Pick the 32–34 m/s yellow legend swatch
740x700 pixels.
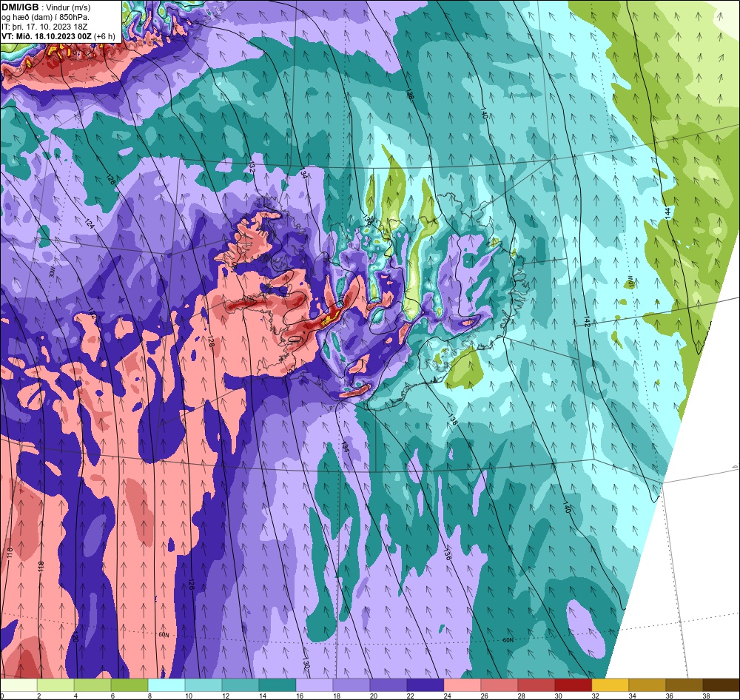610,685
